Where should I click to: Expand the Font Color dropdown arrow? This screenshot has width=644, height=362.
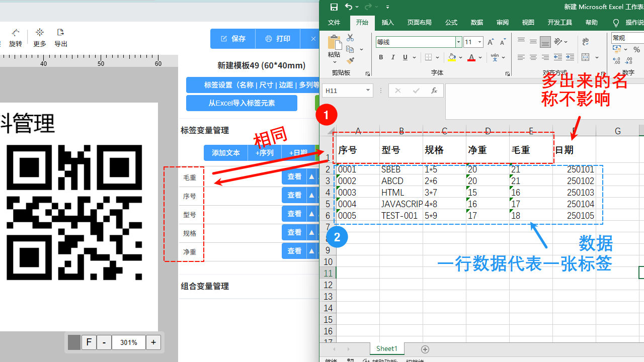[x=480, y=57]
